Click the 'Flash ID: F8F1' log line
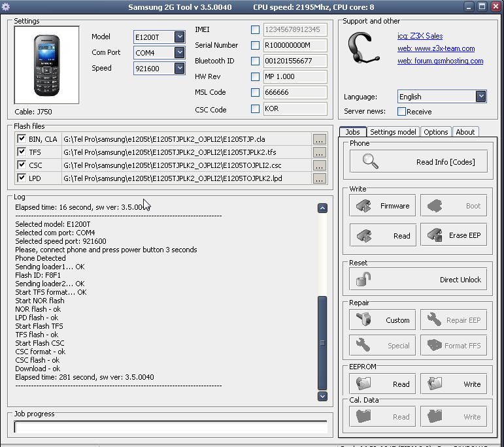The height and width of the screenshot is (447, 504). click(x=38, y=275)
